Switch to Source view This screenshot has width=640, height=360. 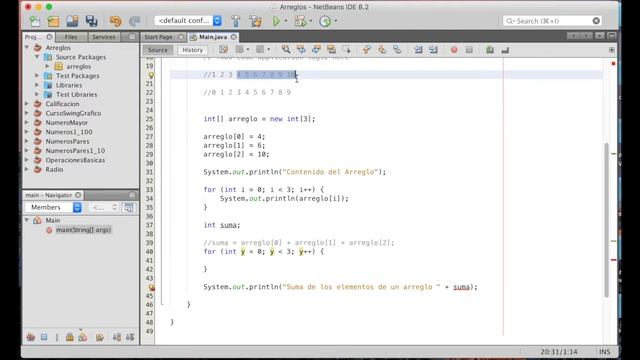[158, 50]
